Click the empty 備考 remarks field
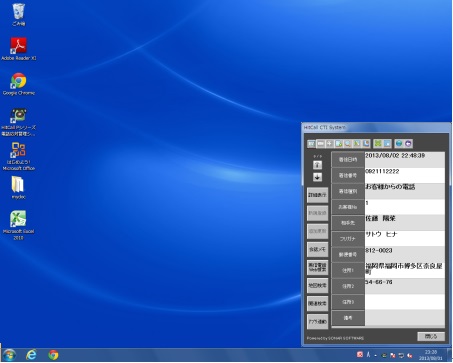 coord(405,318)
